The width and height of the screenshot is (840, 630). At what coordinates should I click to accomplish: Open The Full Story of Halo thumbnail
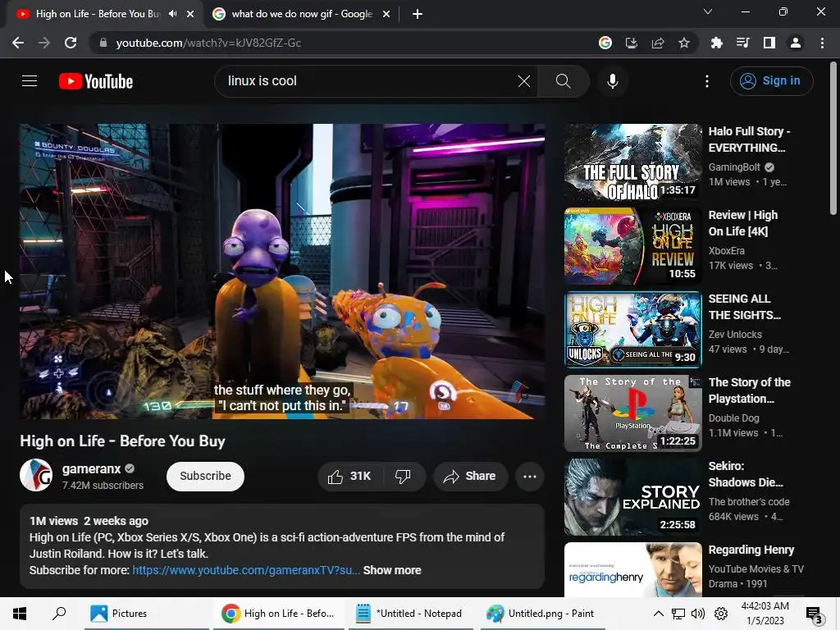click(632, 162)
